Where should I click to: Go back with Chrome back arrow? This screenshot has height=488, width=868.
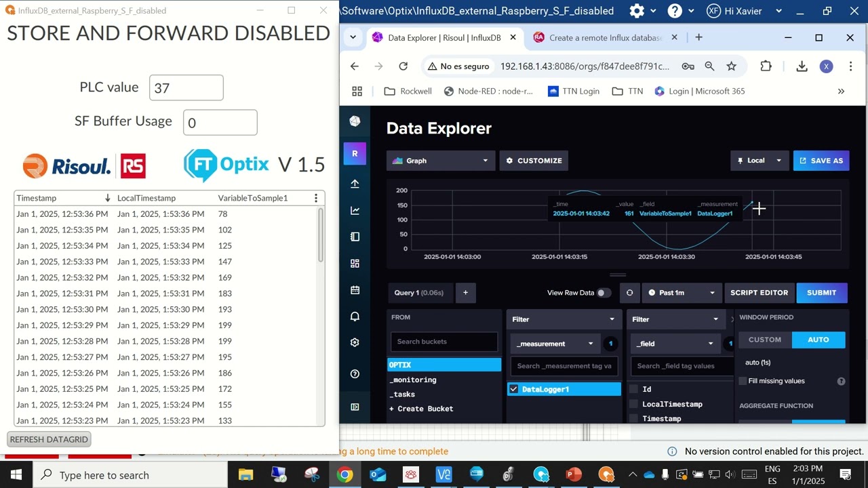[x=355, y=66]
